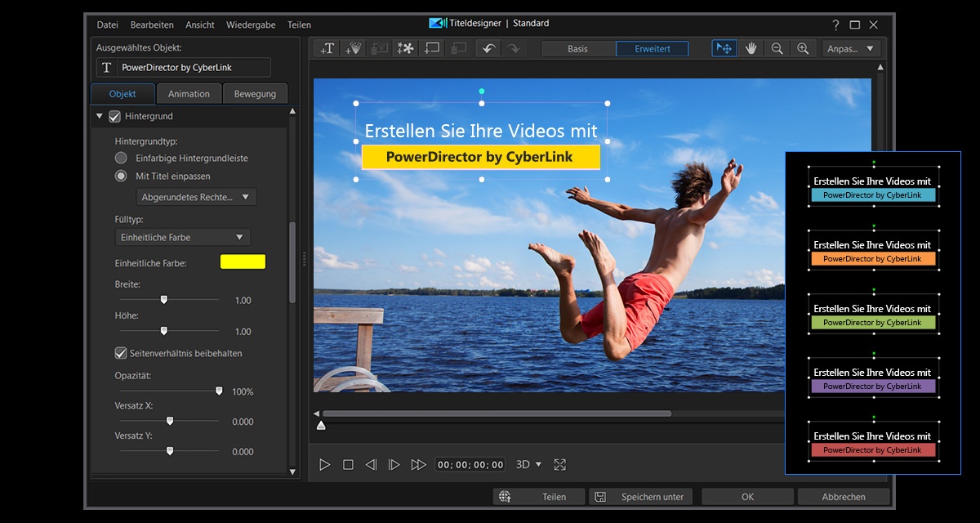Switch to Basis mode

(x=578, y=48)
